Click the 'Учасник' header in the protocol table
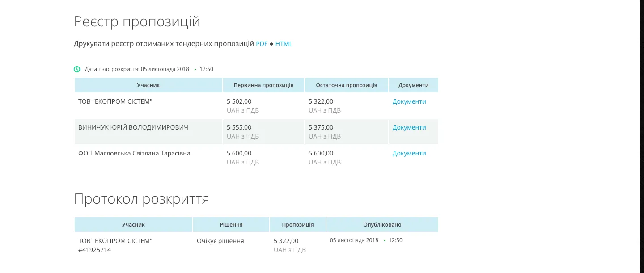This screenshot has width=644, height=273. [133, 225]
